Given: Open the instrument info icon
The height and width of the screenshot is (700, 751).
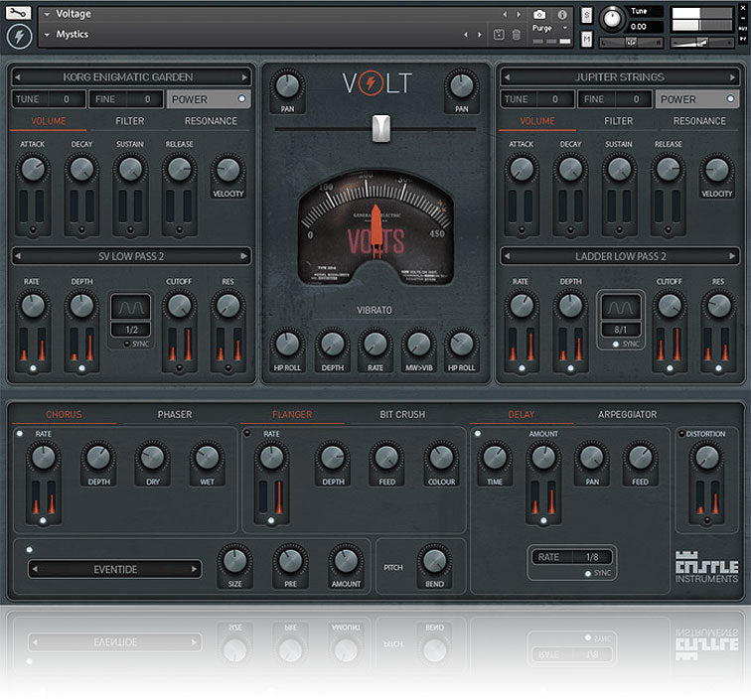Looking at the screenshot, I should (562, 14).
